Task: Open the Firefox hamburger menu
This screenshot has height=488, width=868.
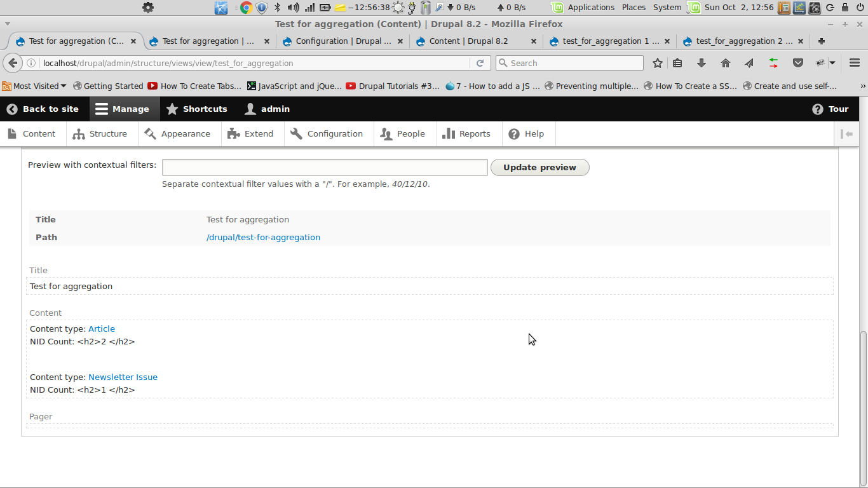Action: [855, 63]
